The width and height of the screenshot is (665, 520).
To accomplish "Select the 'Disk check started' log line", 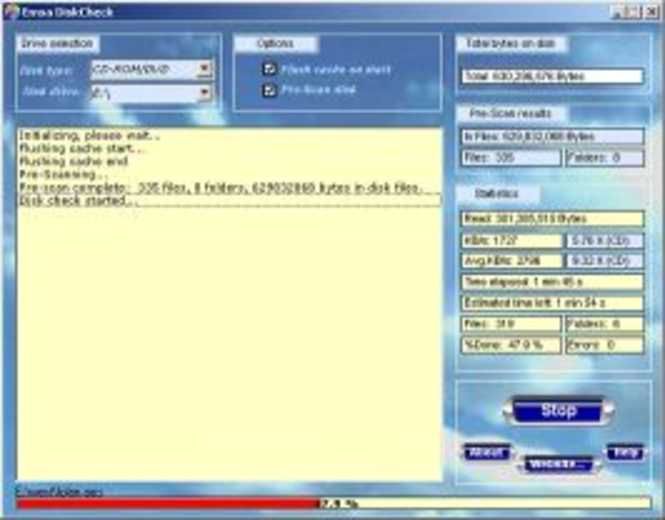I will pos(80,200).
